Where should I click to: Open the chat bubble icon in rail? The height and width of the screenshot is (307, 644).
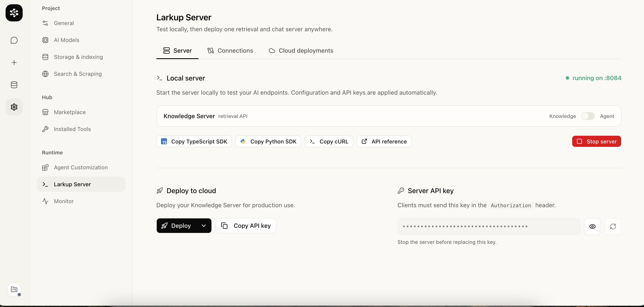(14, 40)
